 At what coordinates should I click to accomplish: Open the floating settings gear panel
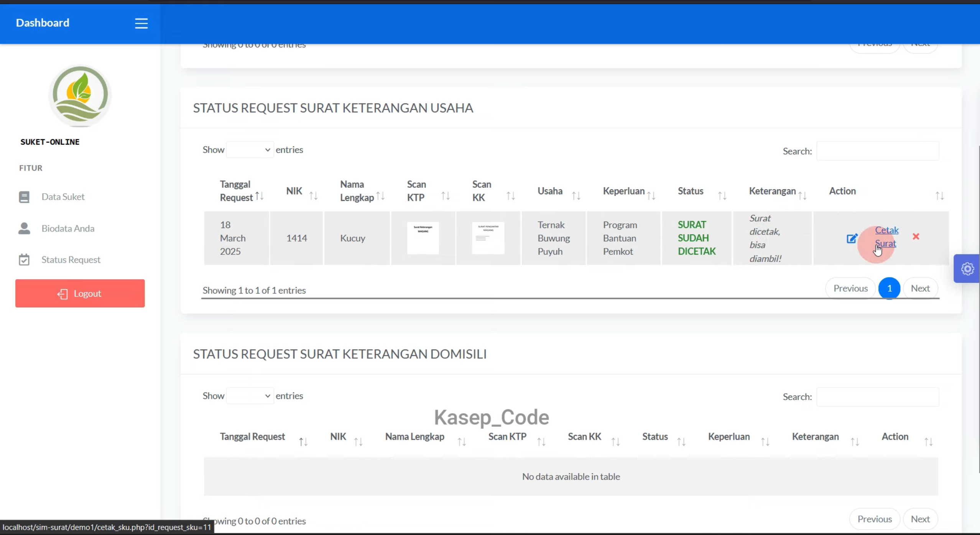967,269
